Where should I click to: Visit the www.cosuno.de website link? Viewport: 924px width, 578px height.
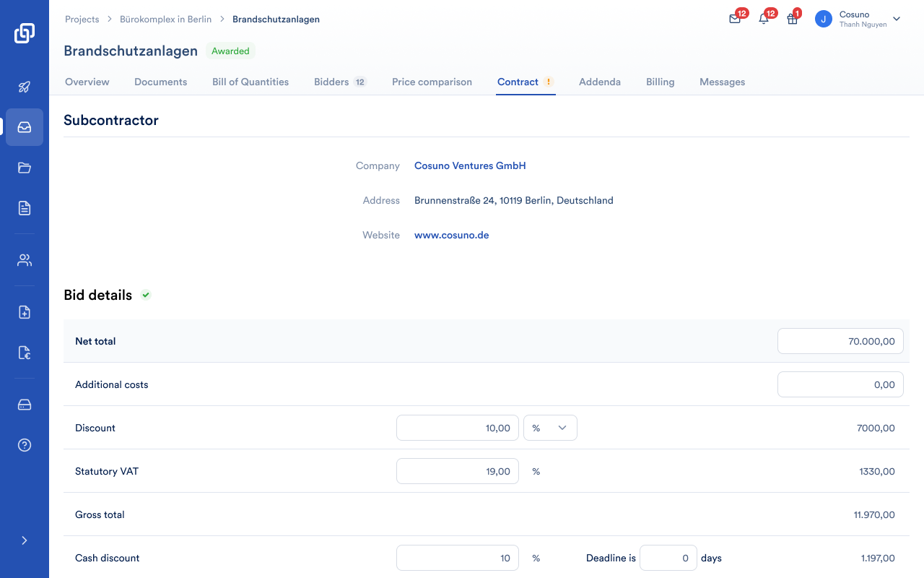click(x=451, y=235)
